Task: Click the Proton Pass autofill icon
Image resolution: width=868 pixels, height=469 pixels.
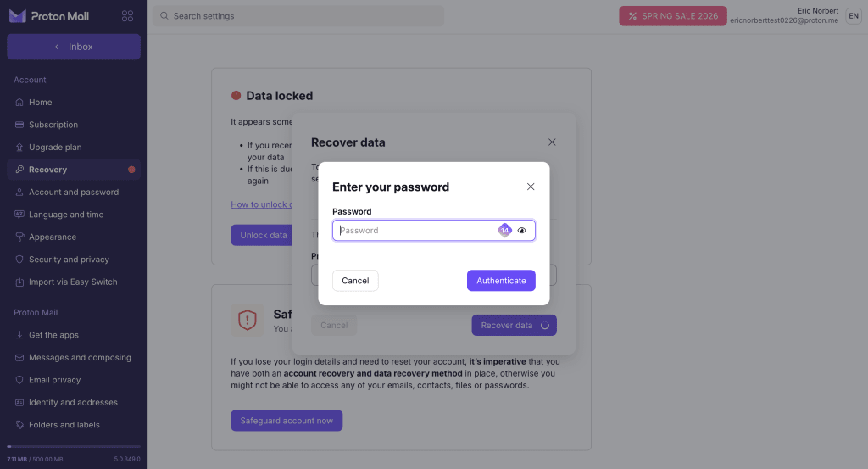Action: point(504,230)
